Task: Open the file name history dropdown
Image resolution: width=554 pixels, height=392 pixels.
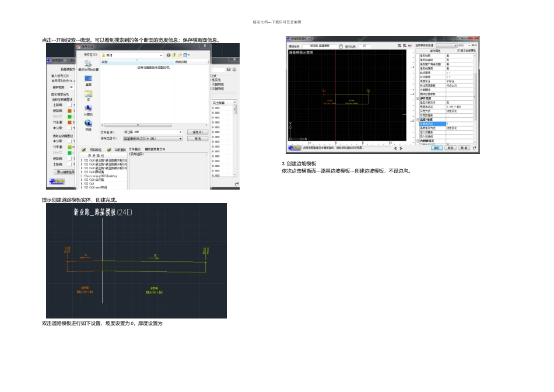Action: [x=181, y=132]
